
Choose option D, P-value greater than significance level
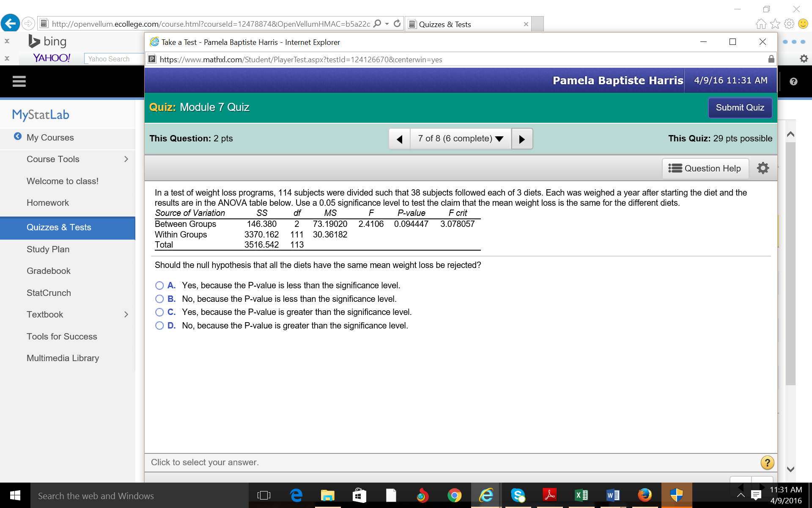[x=159, y=326]
